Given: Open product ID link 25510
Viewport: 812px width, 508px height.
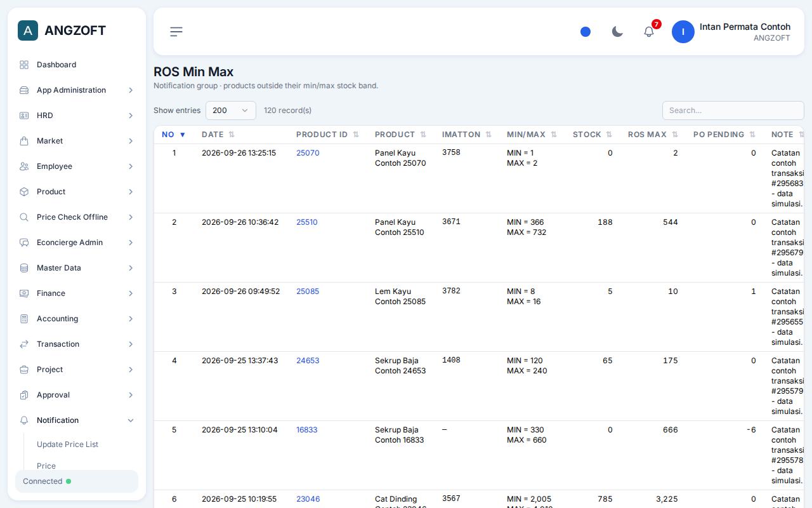Looking at the screenshot, I should (x=307, y=222).
